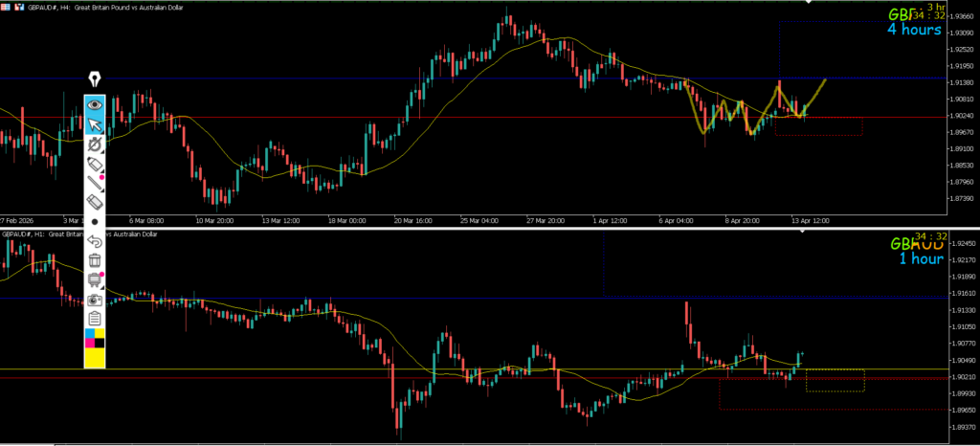The image size is (980, 446).
Task: Pick the magenta color swatch
Action: point(89,342)
